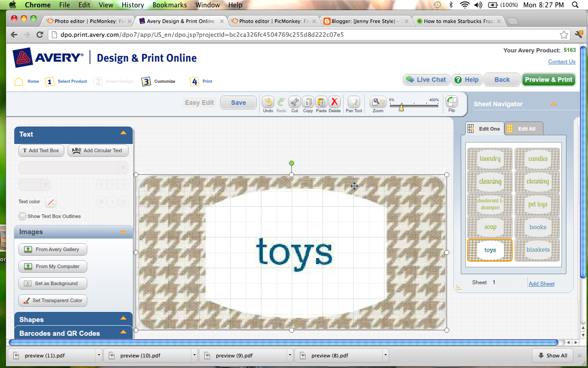Click Show All downloads button

[x=553, y=356]
